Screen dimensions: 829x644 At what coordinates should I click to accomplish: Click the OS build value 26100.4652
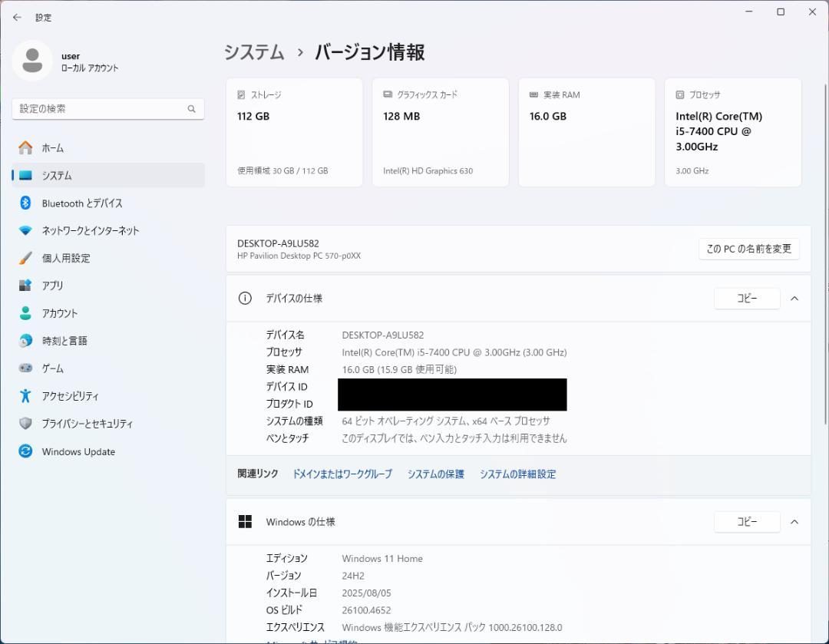coord(366,610)
